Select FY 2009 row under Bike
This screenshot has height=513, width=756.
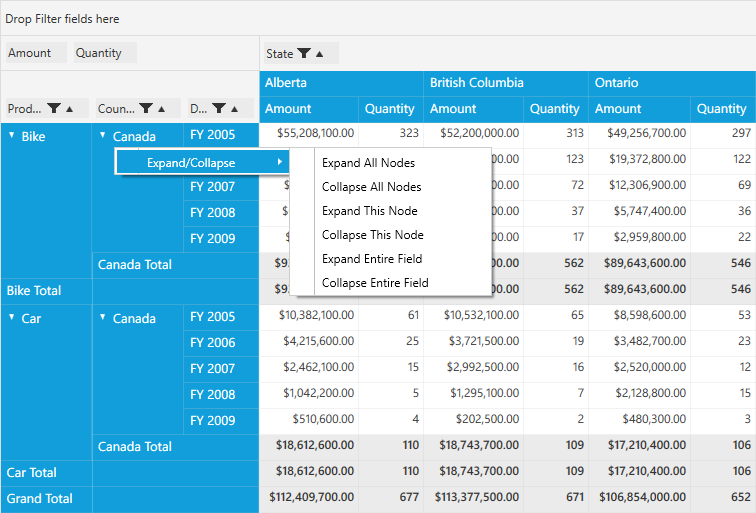(221, 239)
